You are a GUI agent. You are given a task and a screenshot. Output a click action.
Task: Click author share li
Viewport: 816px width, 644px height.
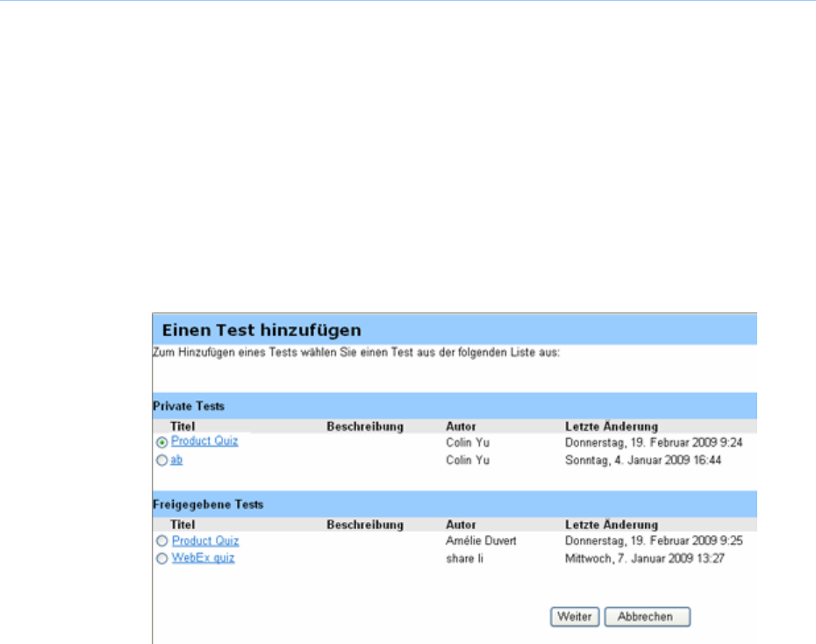pyautogui.click(x=464, y=559)
